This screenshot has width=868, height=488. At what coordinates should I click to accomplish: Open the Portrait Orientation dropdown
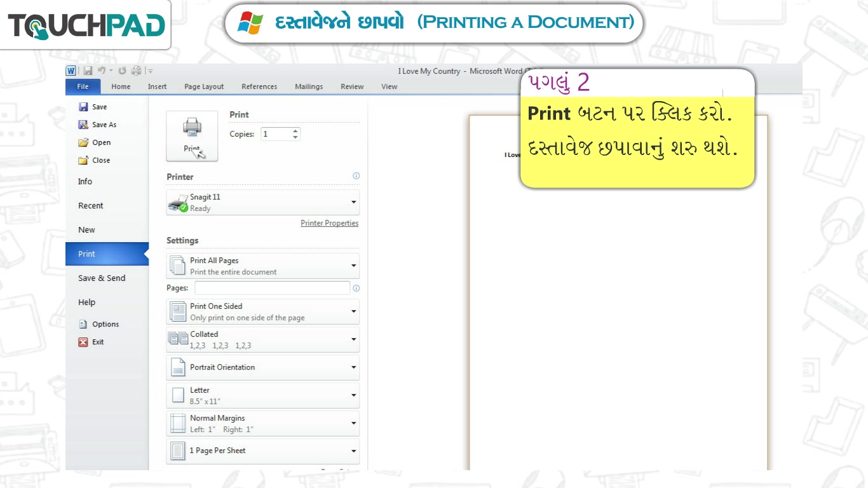click(262, 367)
